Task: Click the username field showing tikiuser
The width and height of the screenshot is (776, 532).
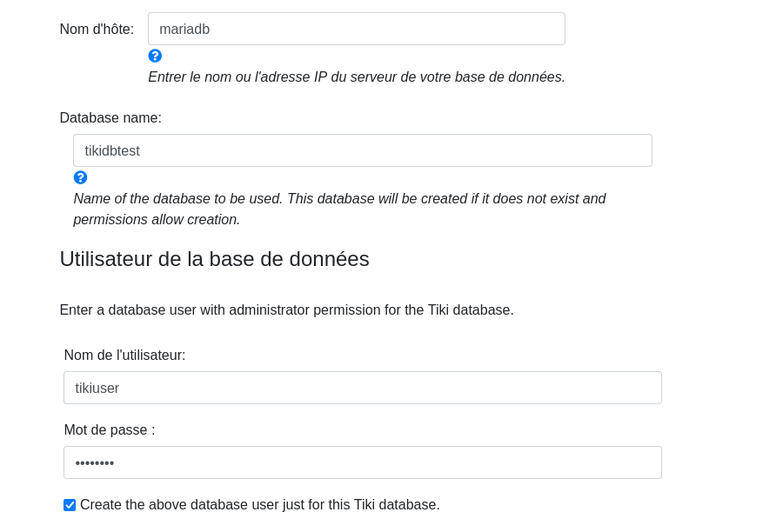Action: [x=362, y=388]
